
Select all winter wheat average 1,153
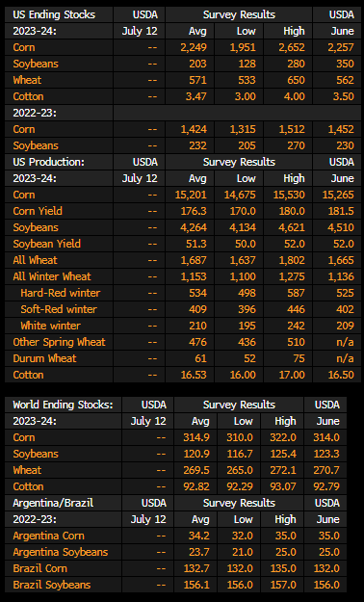pyautogui.click(x=194, y=276)
